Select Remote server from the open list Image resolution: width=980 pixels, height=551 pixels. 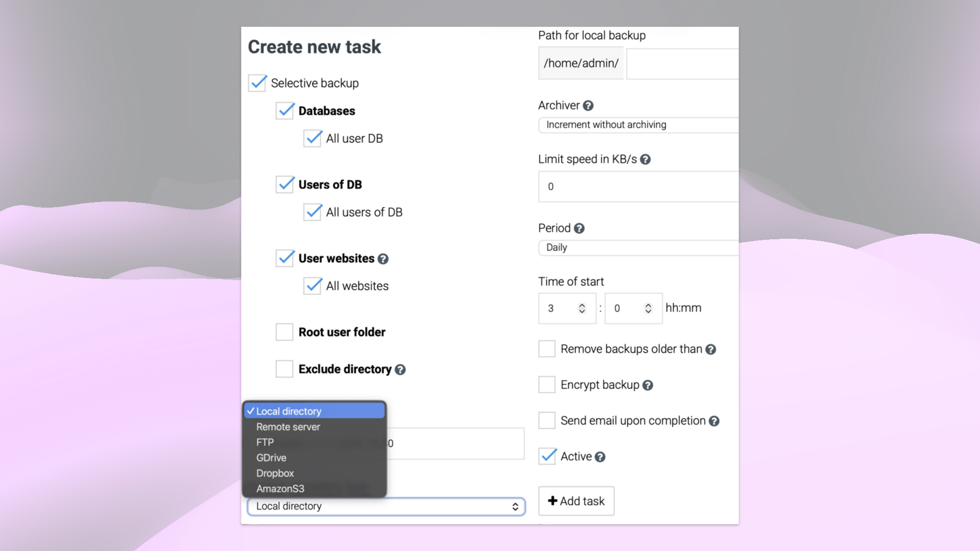[x=288, y=427]
